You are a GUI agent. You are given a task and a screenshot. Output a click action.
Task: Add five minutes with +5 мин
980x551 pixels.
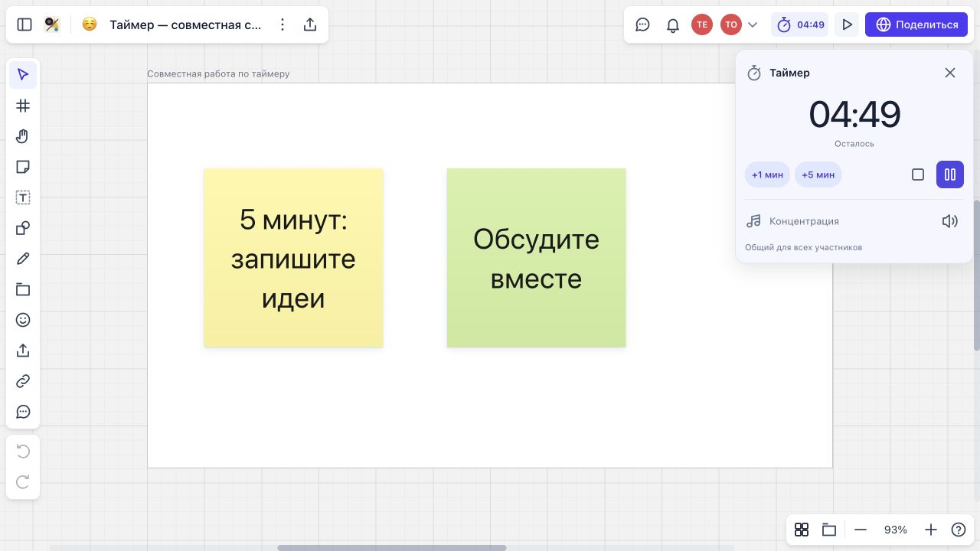(818, 174)
